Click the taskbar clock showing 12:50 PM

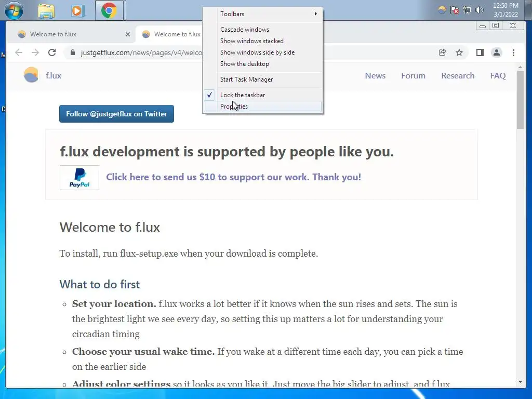[x=506, y=10]
